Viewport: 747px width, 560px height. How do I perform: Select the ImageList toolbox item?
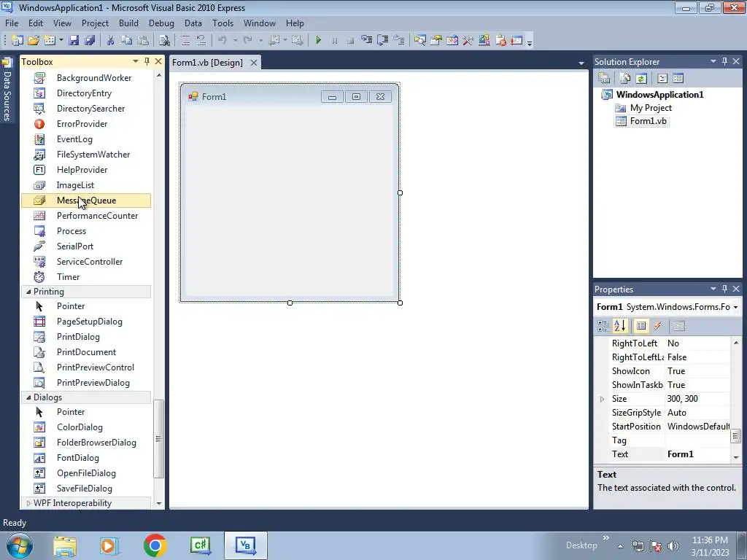(x=86, y=184)
